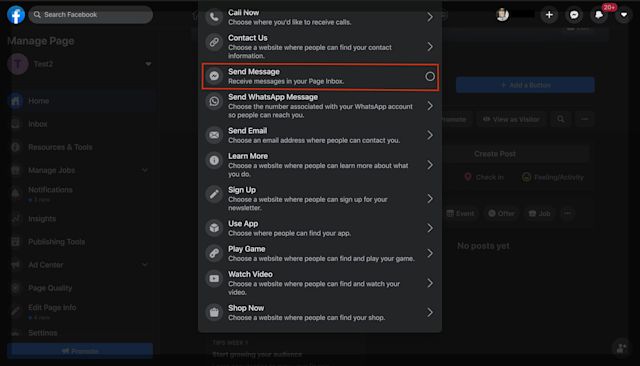
Task: Click the Facebook logo icon
Action: tap(16, 15)
